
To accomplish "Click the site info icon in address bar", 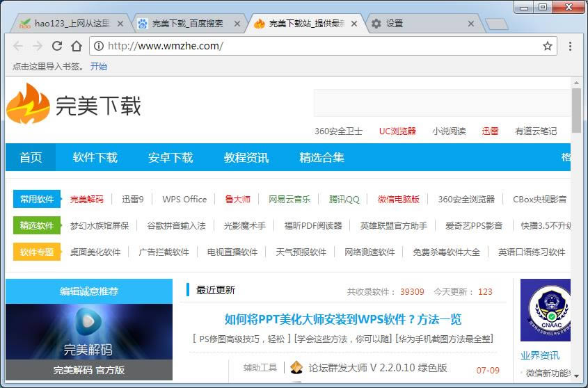I will [99, 46].
